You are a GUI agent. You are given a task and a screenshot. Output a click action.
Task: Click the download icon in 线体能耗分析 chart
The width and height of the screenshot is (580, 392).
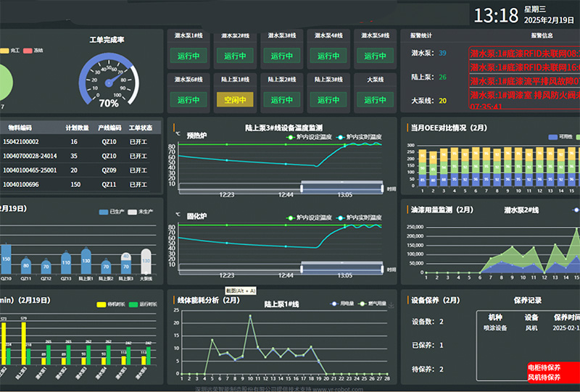coord(391,305)
